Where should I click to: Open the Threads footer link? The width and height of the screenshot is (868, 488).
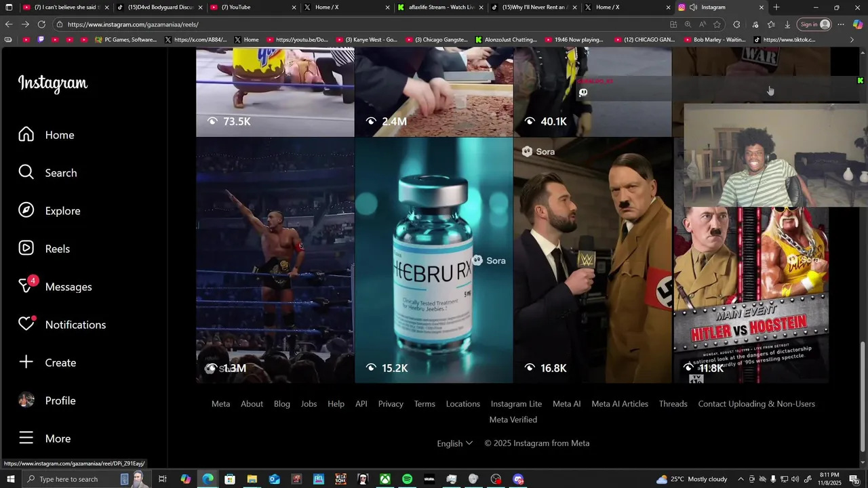point(673,404)
